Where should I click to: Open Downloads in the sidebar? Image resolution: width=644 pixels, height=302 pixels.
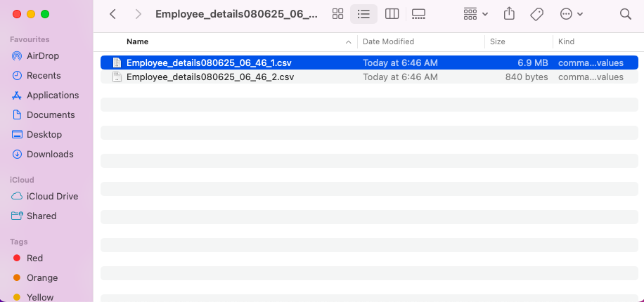pos(50,155)
